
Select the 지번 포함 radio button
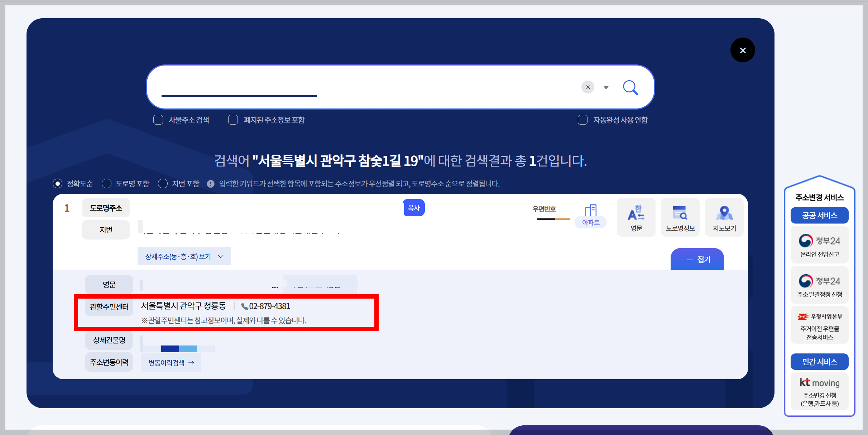tap(163, 183)
